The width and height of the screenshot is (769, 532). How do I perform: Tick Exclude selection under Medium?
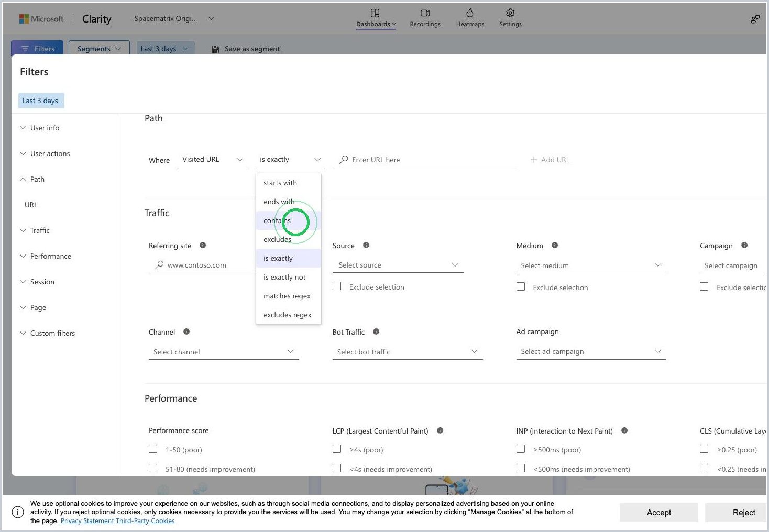tap(521, 286)
